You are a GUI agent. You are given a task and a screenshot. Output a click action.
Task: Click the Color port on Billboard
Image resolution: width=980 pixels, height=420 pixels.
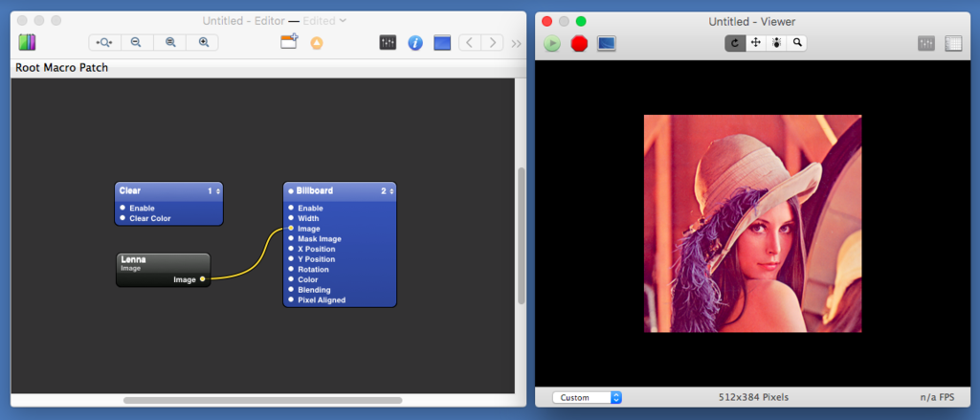(291, 279)
